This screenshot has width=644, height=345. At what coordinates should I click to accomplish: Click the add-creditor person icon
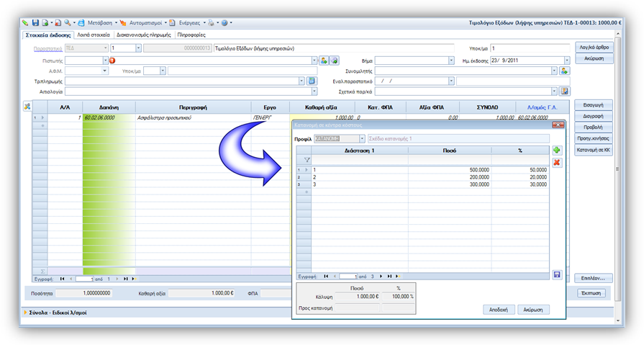[324, 61]
